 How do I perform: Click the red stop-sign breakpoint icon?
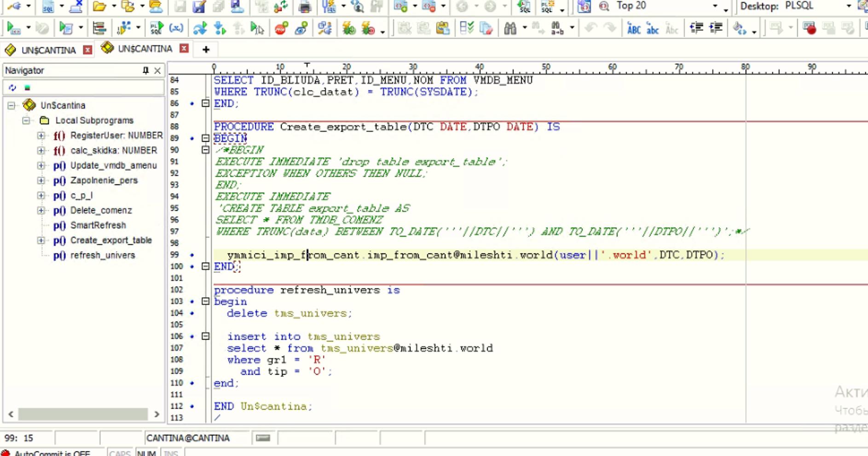point(281,29)
